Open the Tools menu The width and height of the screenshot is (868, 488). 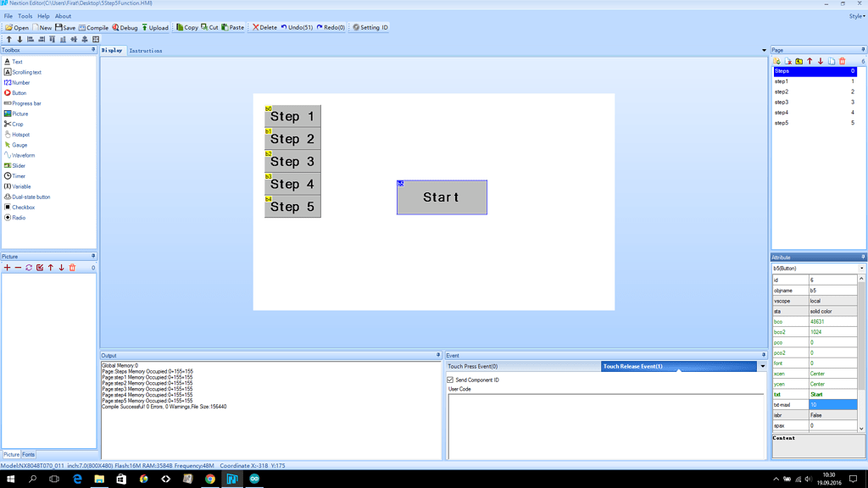tap(25, 16)
